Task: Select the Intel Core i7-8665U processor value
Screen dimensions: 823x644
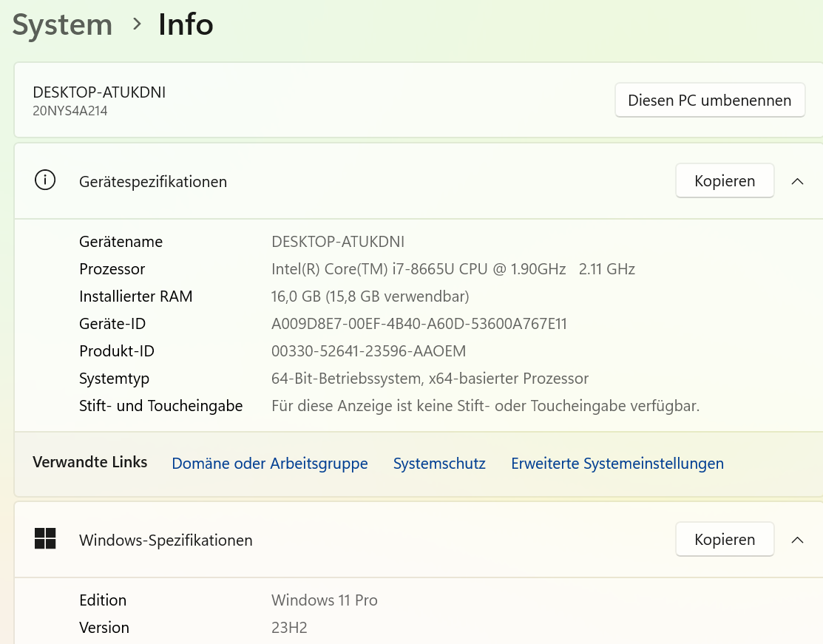Action: pos(453,268)
